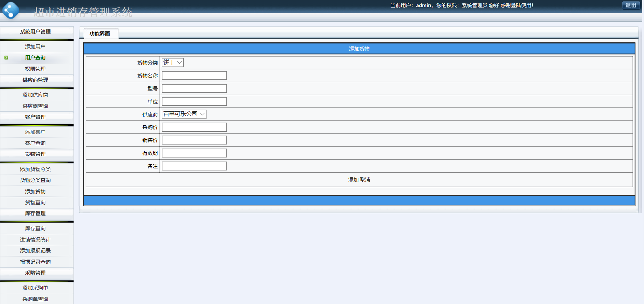Viewport: 644px width, 304px height.
Task: Collapse the 系统用户管理 menu section
Action: tap(35, 32)
